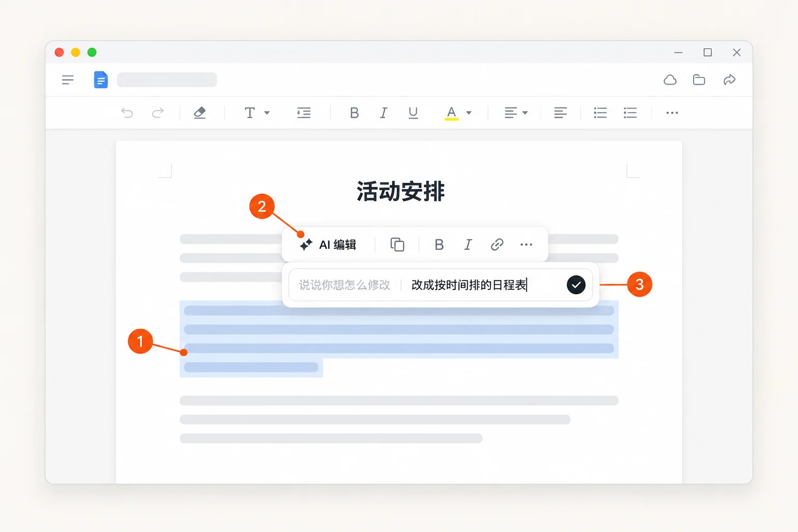This screenshot has width=798, height=532.
Task: Maximize the window
Action: pos(708,52)
